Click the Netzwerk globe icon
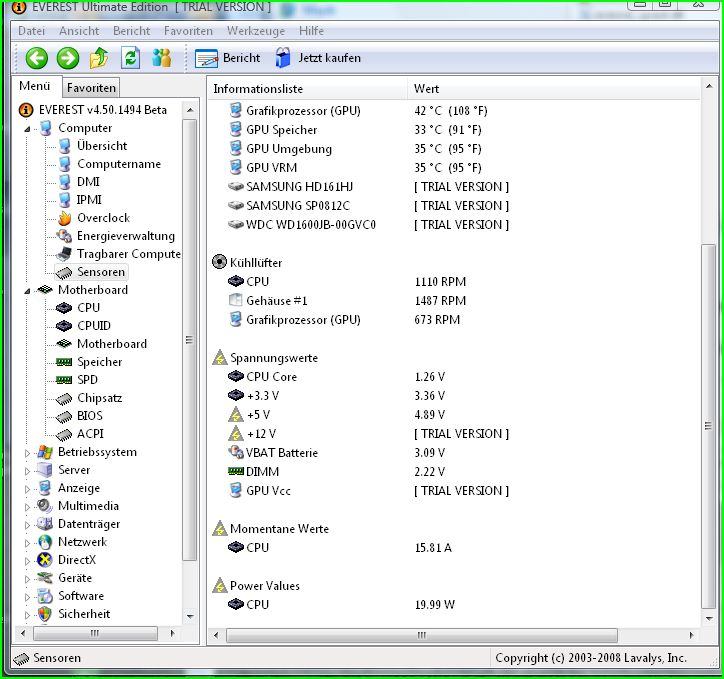The height and width of the screenshot is (679, 724). (x=45, y=542)
